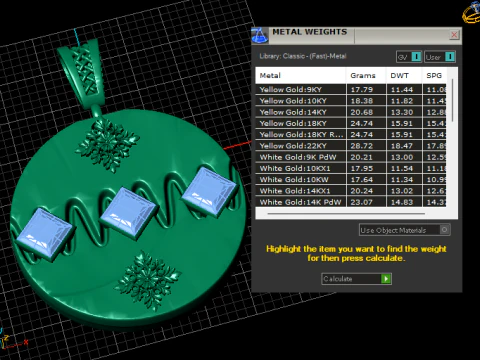Click the Calculate button
The image size is (480, 360).
(356, 279)
